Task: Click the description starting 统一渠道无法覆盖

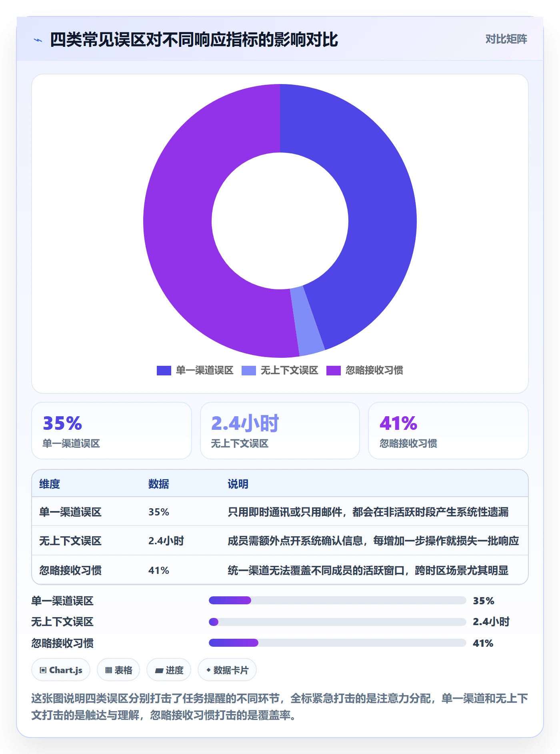Action: pyautogui.click(x=368, y=570)
